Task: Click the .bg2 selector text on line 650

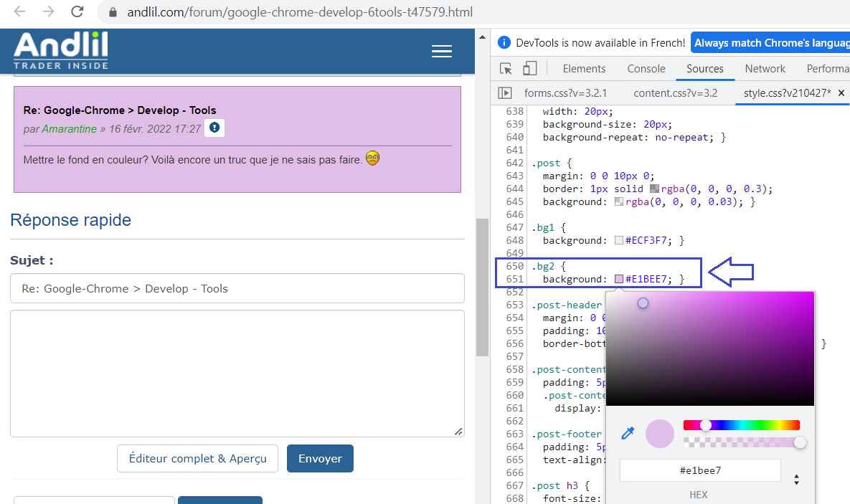Action: [542, 266]
